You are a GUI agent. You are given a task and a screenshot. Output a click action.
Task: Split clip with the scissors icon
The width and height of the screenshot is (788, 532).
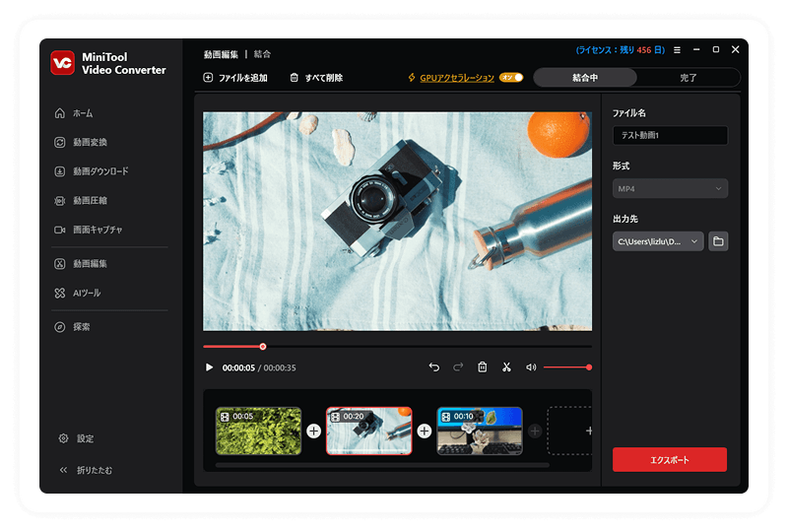pos(506,367)
